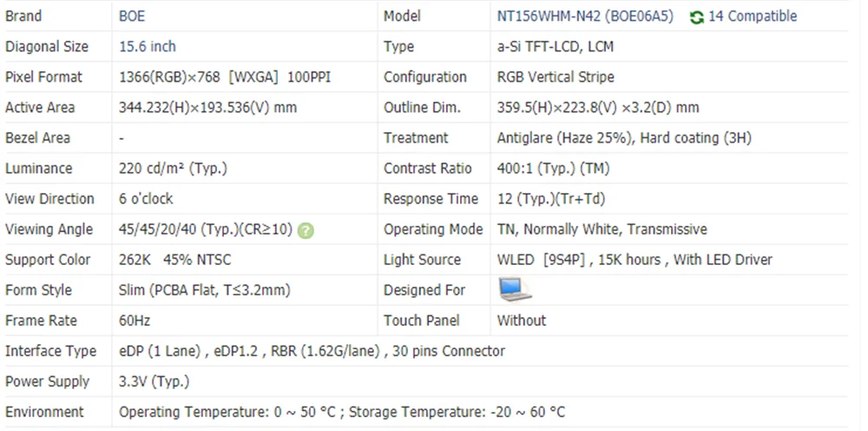Select the 3.3V power supply value

[x=154, y=381]
